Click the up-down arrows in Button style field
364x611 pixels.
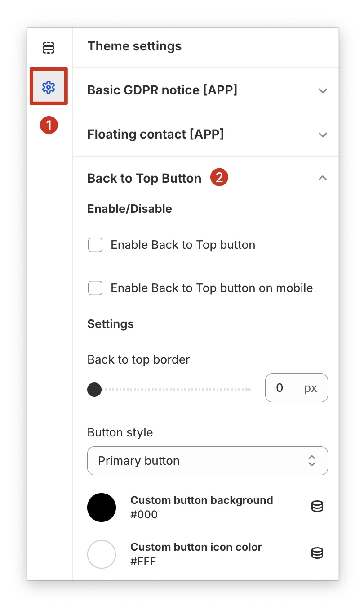coord(312,461)
